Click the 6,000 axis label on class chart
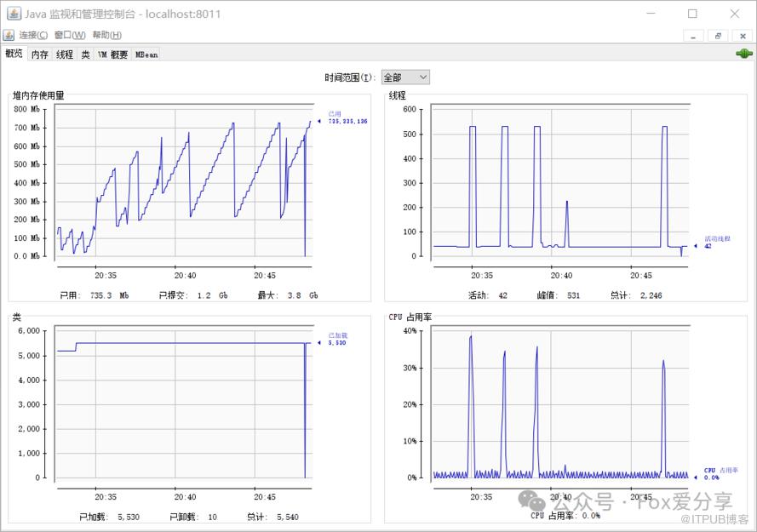Screen dimensions: 757x532 coord(29,330)
